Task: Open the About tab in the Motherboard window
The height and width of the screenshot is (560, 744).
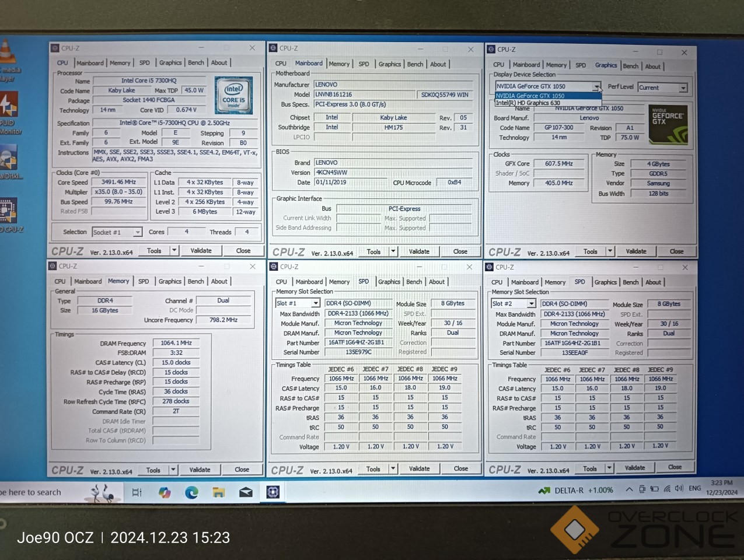Action: [x=438, y=64]
